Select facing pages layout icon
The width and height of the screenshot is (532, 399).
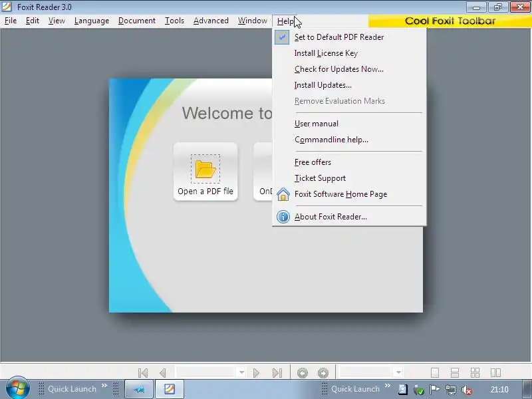tap(495, 373)
